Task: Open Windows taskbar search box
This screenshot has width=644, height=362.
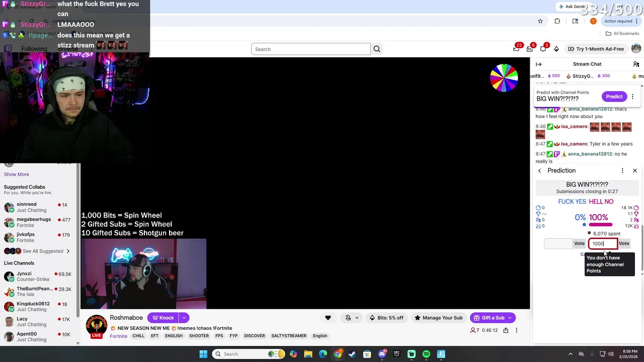Action: click(x=249, y=354)
